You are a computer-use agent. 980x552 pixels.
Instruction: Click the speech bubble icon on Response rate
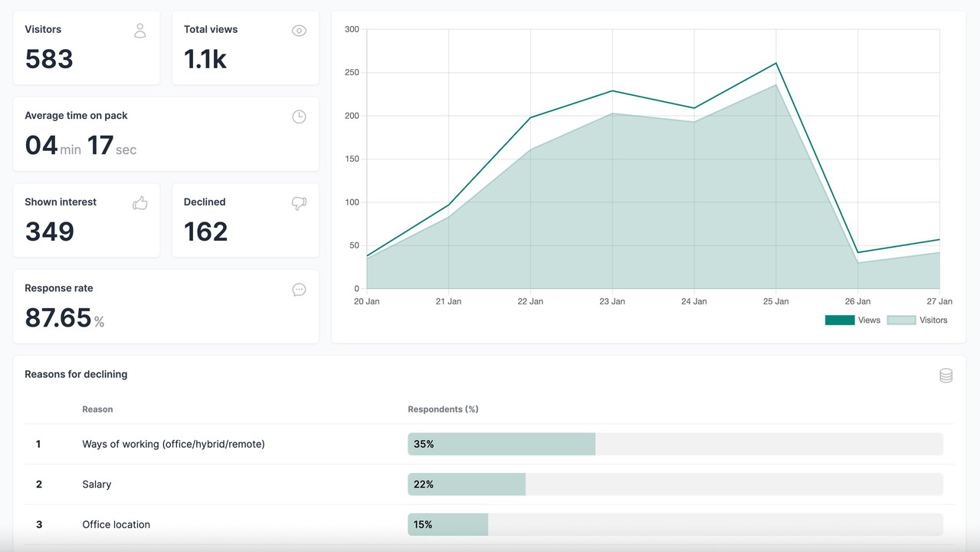[x=299, y=289]
